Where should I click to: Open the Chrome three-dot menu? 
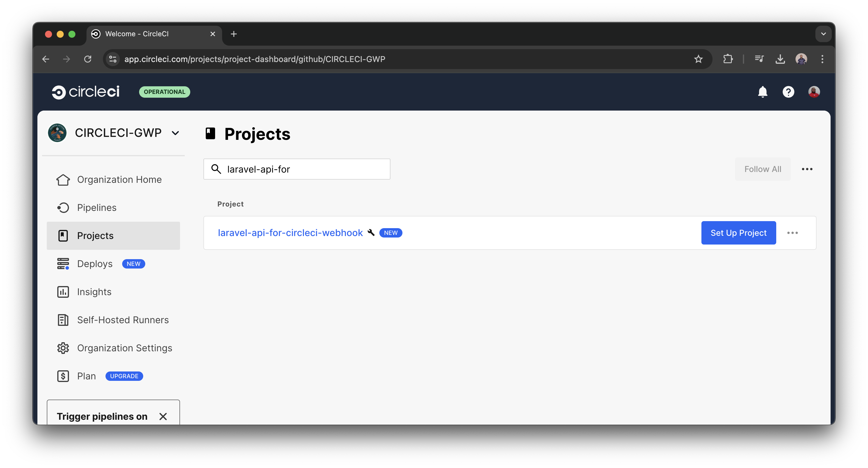[822, 59]
